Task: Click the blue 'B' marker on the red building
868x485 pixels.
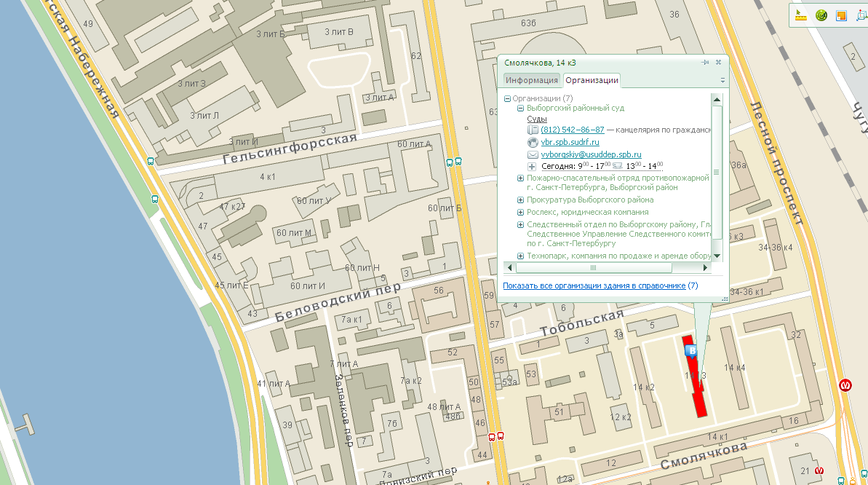Action: pos(693,352)
